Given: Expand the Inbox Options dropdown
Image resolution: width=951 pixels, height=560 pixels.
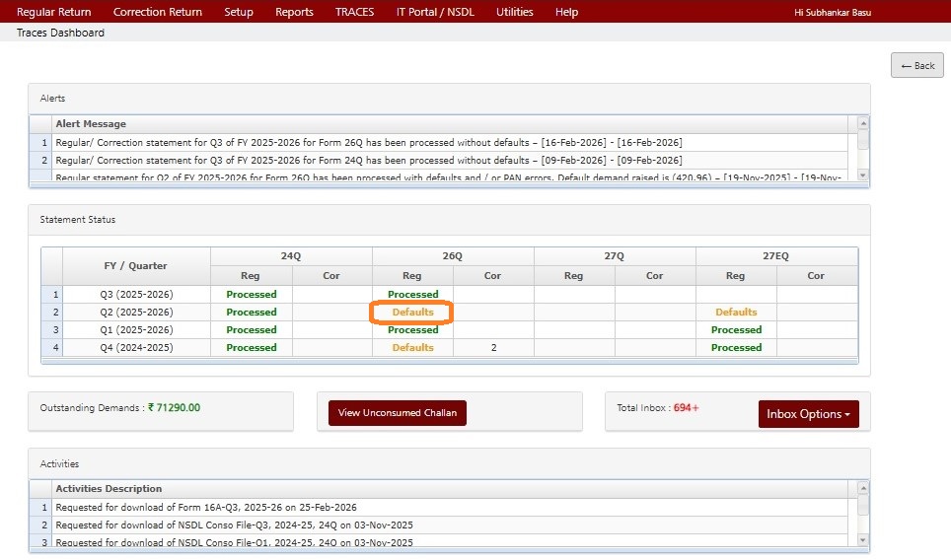Looking at the screenshot, I should point(808,414).
